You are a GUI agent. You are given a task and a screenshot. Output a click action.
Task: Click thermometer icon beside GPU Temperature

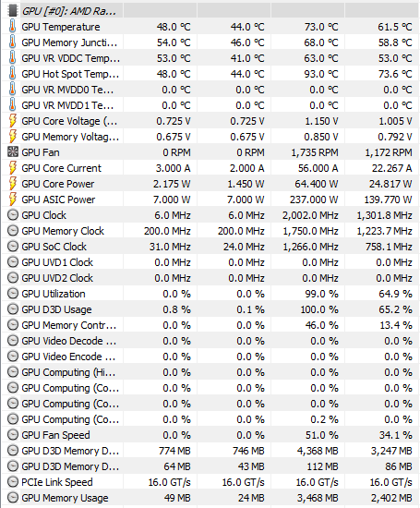point(12,27)
